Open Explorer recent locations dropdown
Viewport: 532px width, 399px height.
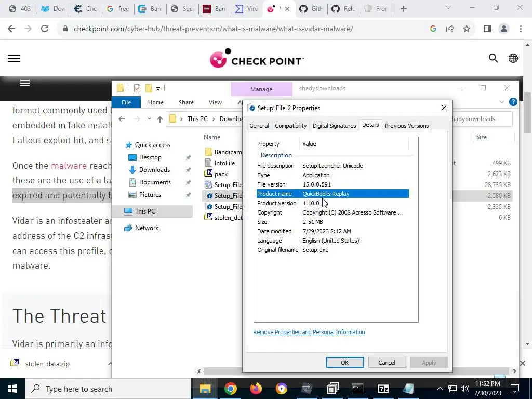(149, 119)
